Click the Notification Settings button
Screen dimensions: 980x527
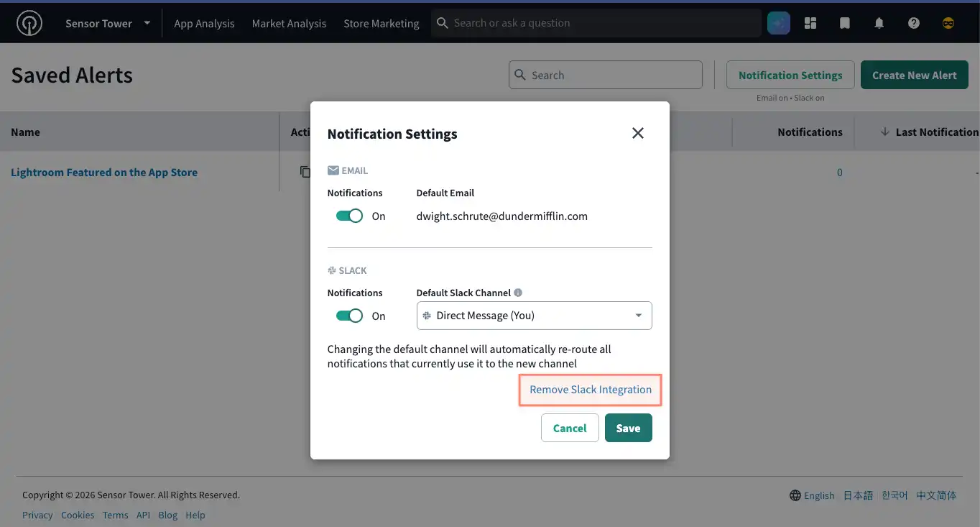pos(790,75)
